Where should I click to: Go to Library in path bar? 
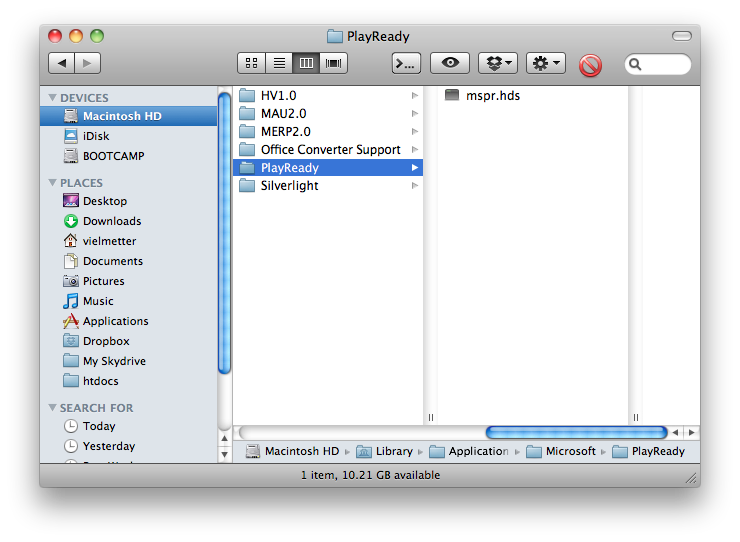(x=385, y=451)
